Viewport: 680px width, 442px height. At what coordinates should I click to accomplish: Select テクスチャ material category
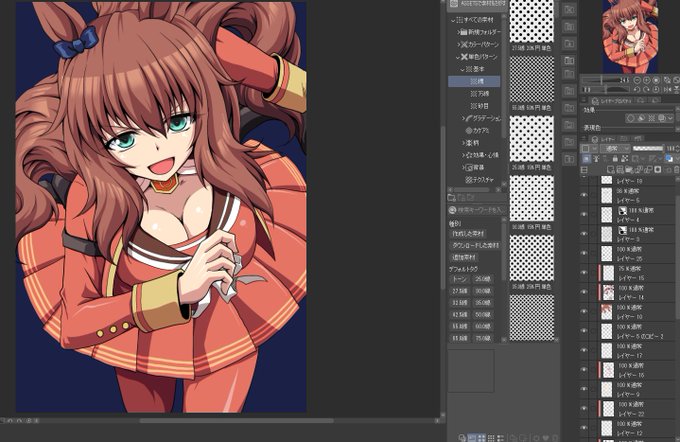pyautogui.click(x=480, y=179)
